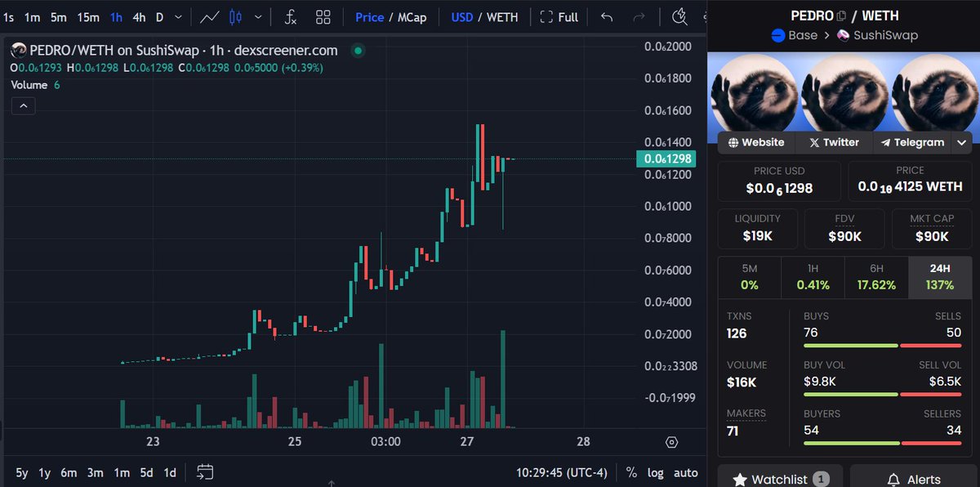Expand the timeframe dropdown arrow
980x487 pixels.
pyautogui.click(x=179, y=16)
